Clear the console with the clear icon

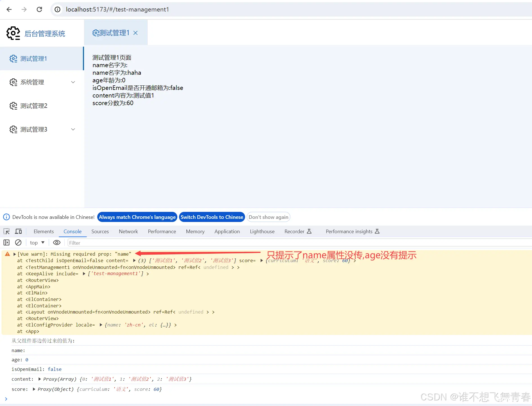pos(18,242)
